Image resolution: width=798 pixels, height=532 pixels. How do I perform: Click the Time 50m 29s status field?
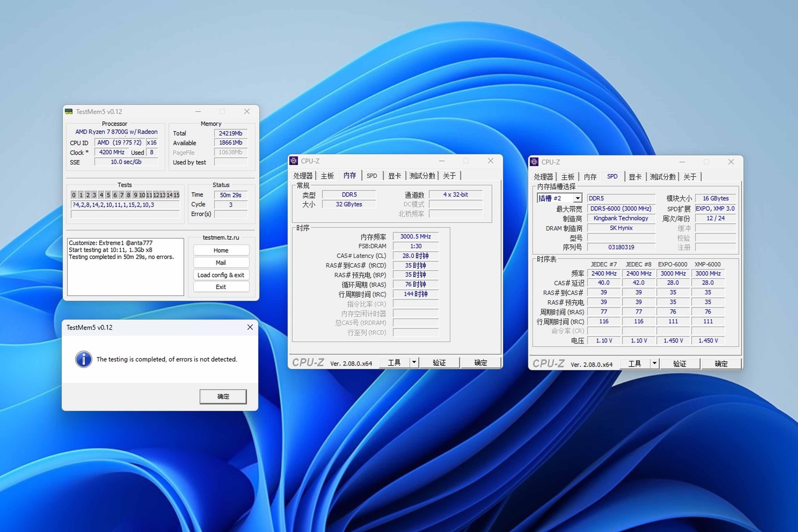tap(230, 195)
